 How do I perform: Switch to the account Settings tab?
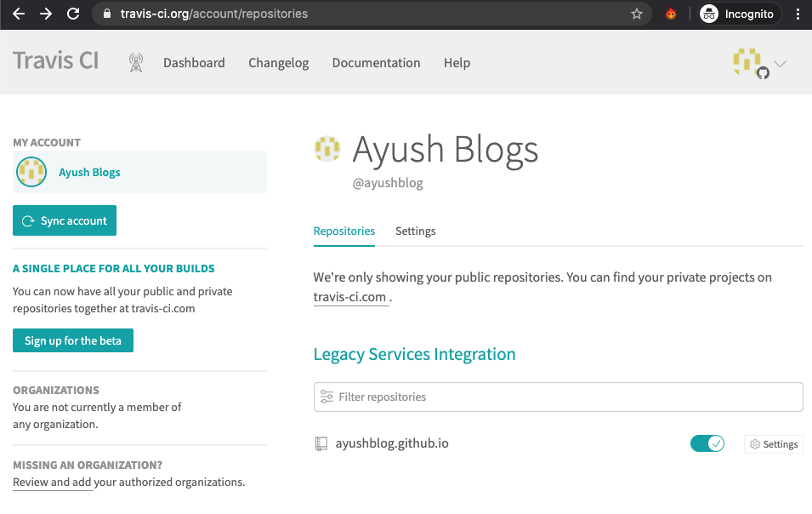[x=416, y=231]
